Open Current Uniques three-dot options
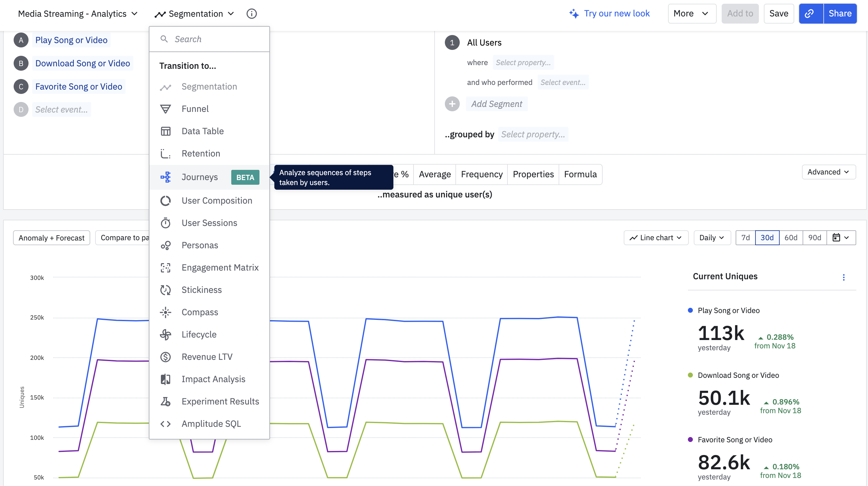Screen dimensions: 868x486 pos(844,277)
